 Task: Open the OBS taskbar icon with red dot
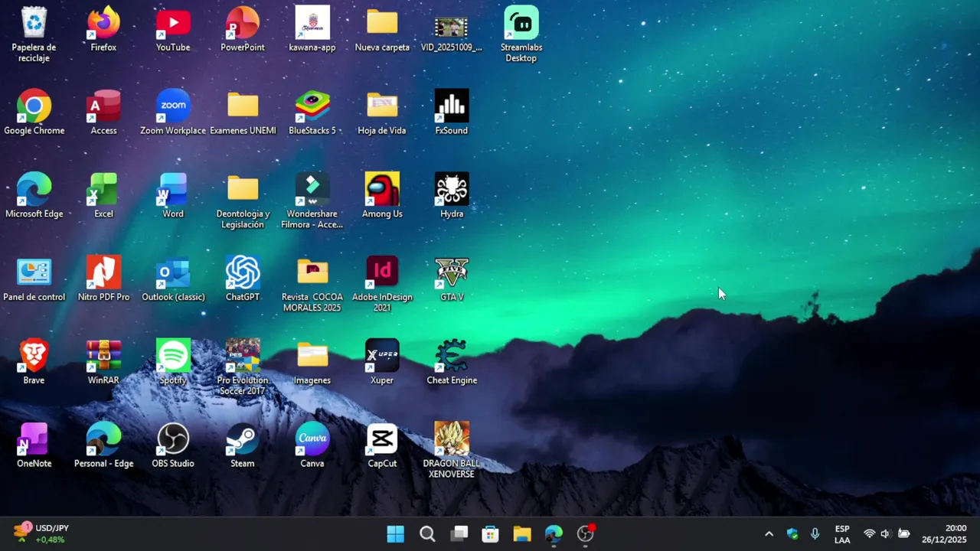pos(586,534)
